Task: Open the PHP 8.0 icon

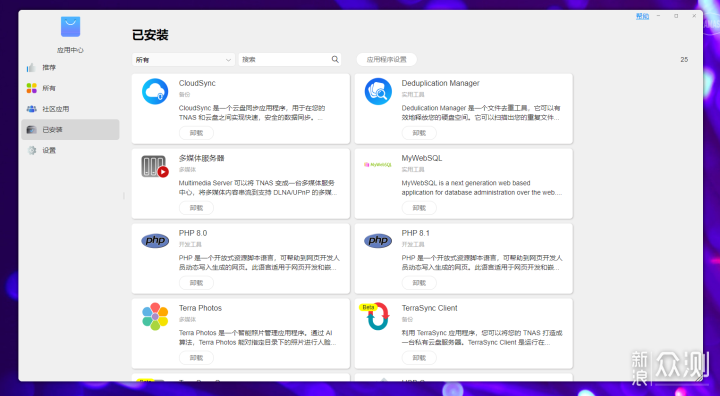Action: click(155, 241)
